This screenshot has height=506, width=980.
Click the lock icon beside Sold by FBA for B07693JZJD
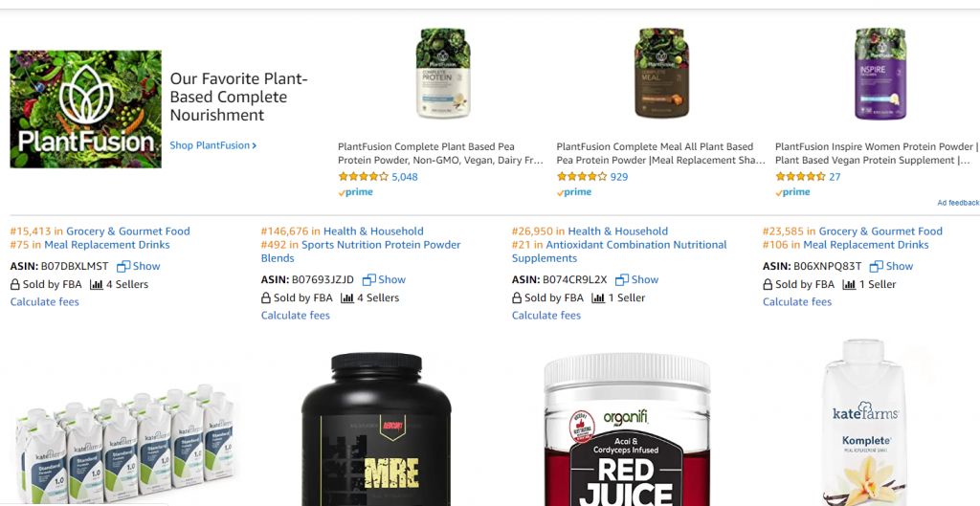(266, 298)
